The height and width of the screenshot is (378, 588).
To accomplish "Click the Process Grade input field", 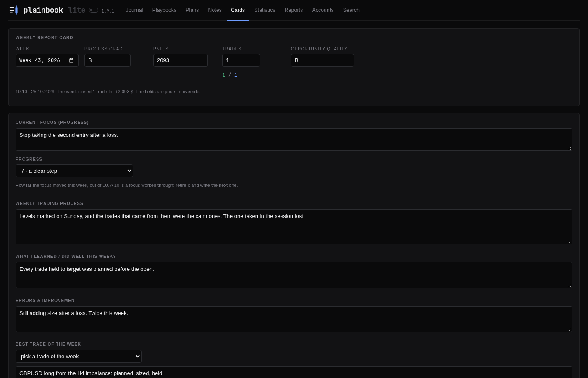I will click(x=108, y=60).
